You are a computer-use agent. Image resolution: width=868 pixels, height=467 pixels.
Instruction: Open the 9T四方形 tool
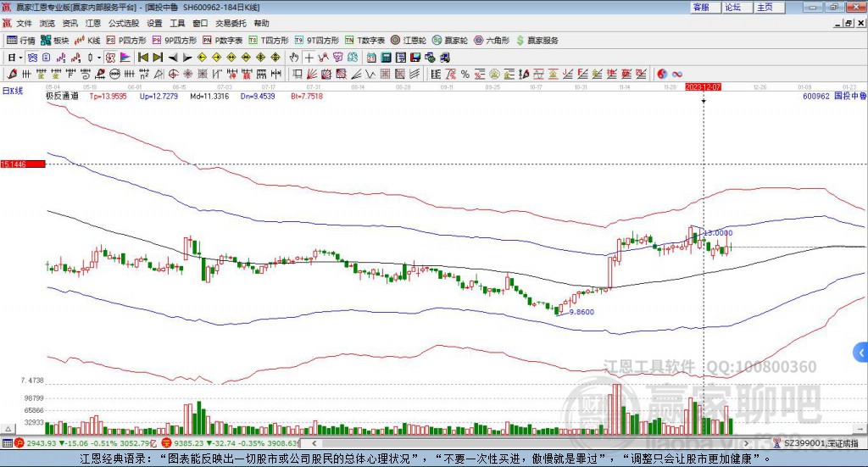tap(317, 41)
